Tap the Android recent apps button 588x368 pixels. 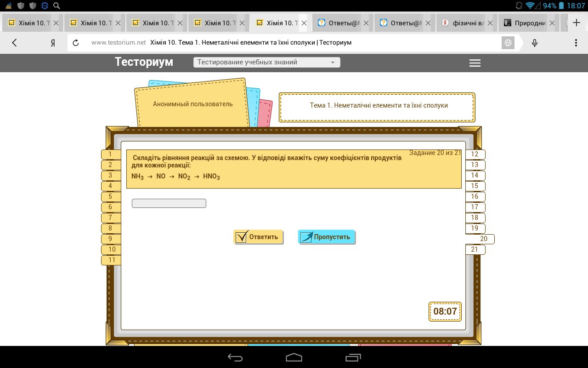353,357
